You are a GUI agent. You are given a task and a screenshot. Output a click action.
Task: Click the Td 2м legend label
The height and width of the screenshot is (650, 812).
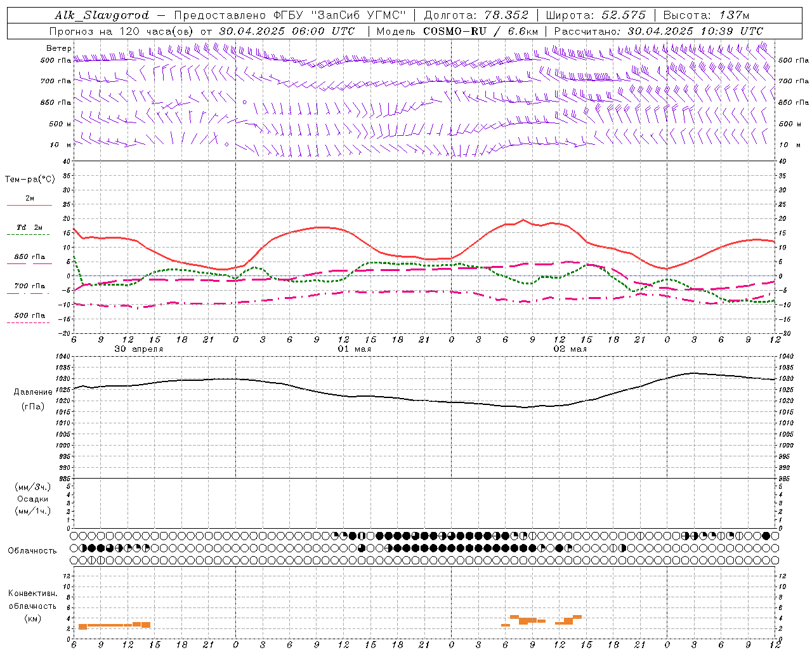[x=30, y=227]
